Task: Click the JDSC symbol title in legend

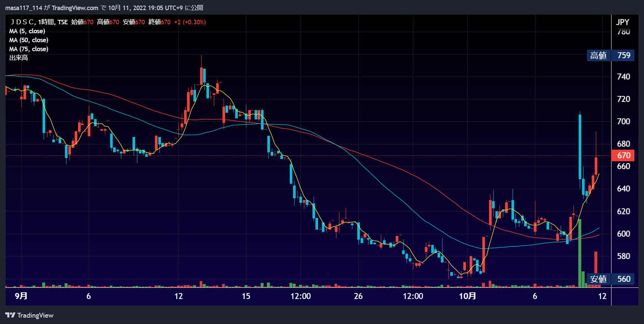Action: tap(23, 22)
